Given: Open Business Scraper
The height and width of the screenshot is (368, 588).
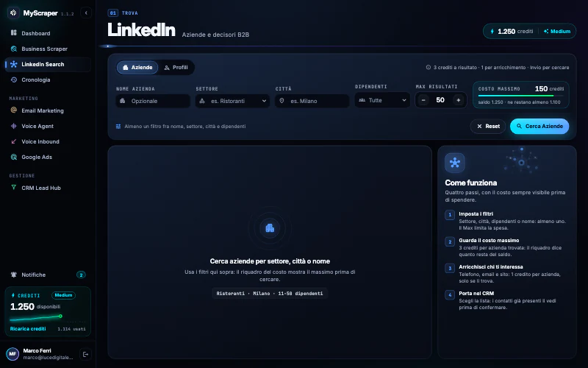Looking at the screenshot, I should pos(48,49).
